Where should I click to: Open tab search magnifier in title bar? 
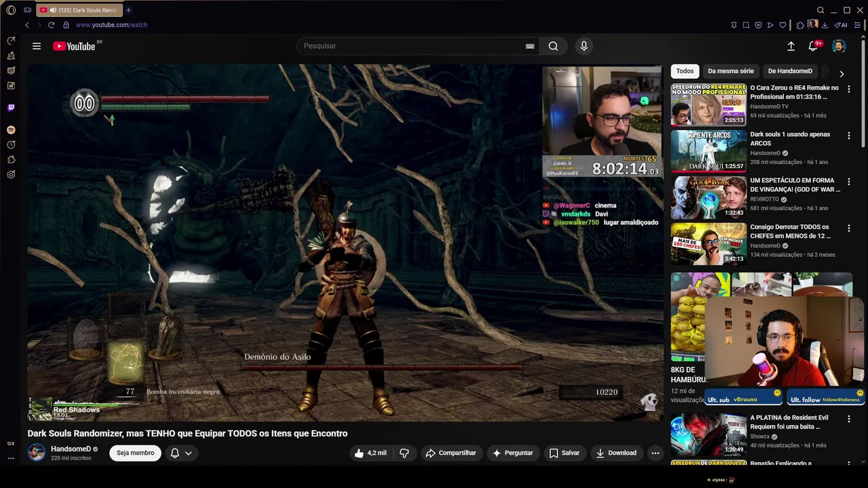(x=821, y=10)
